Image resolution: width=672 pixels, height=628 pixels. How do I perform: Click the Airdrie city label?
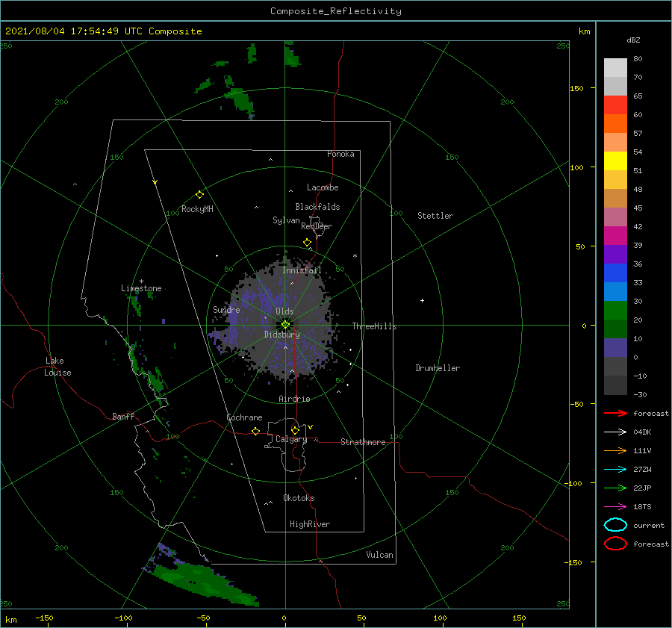pos(294,399)
